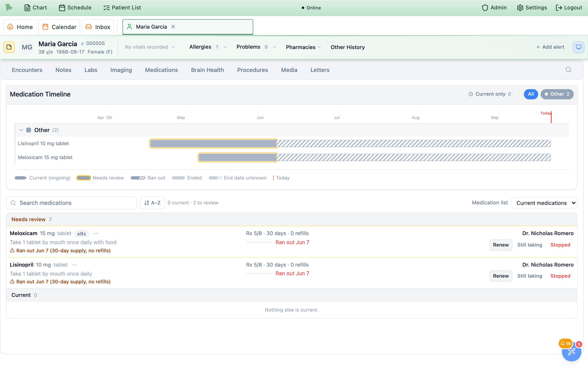588x368 pixels.
Task: Renew the Lisinopril prescription
Action: 501,276
